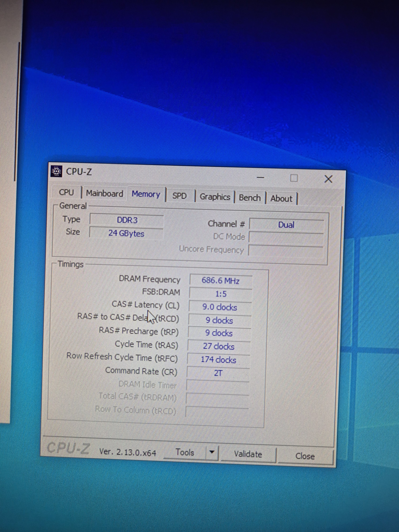Viewport: 399px width, 532px height.
Task: Click the CPU-Z title text
Action: coord(79,171)
